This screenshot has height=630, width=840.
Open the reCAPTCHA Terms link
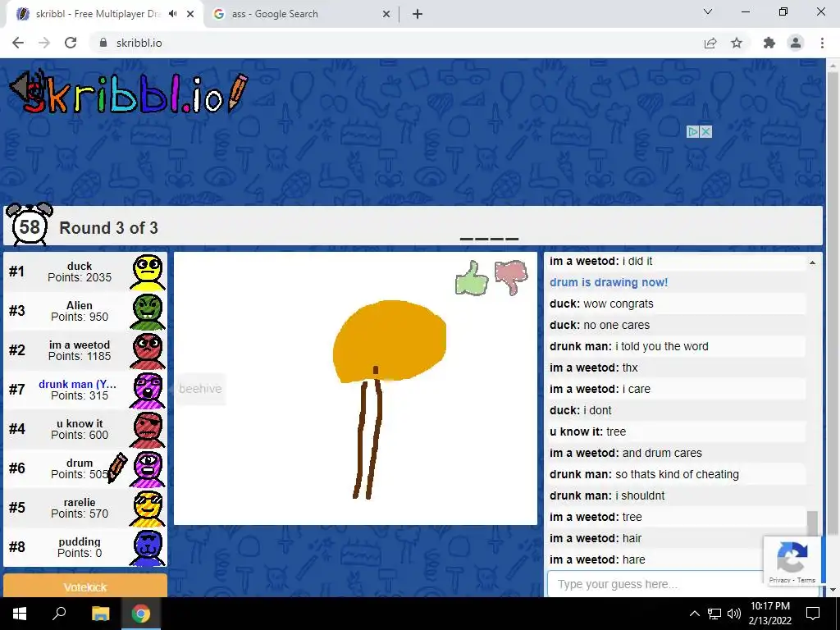click(x=806, y=580)
